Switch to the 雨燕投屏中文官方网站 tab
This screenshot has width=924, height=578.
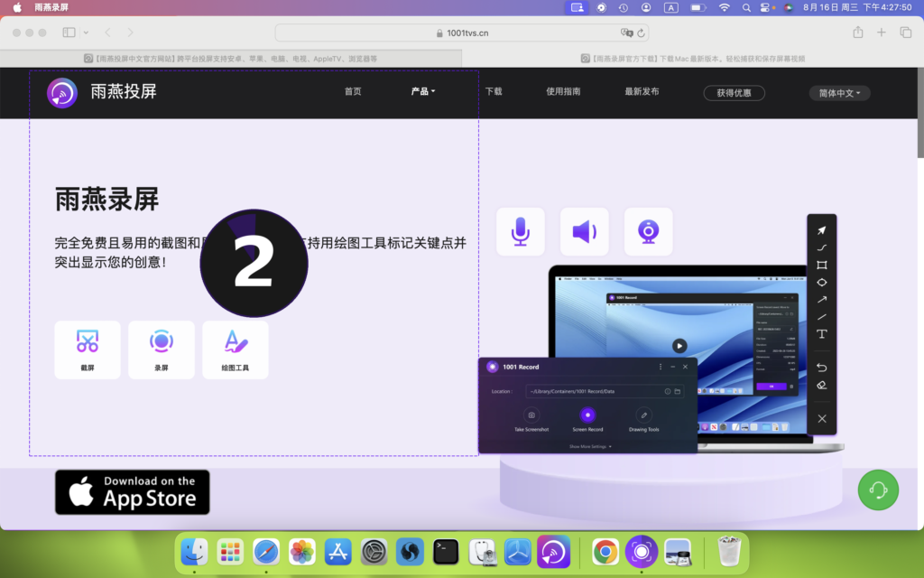click(230, 59)
